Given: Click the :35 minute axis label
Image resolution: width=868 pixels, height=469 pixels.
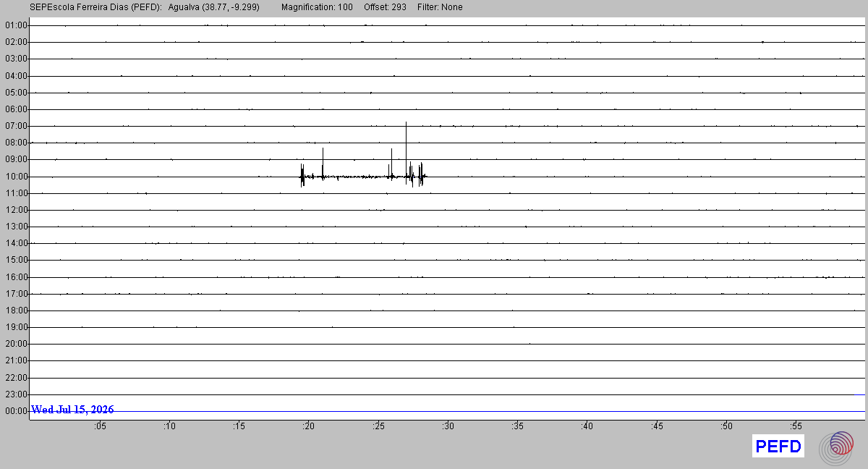Looking at the screenshot, I should pyautogui.click(x=517, y=426).
